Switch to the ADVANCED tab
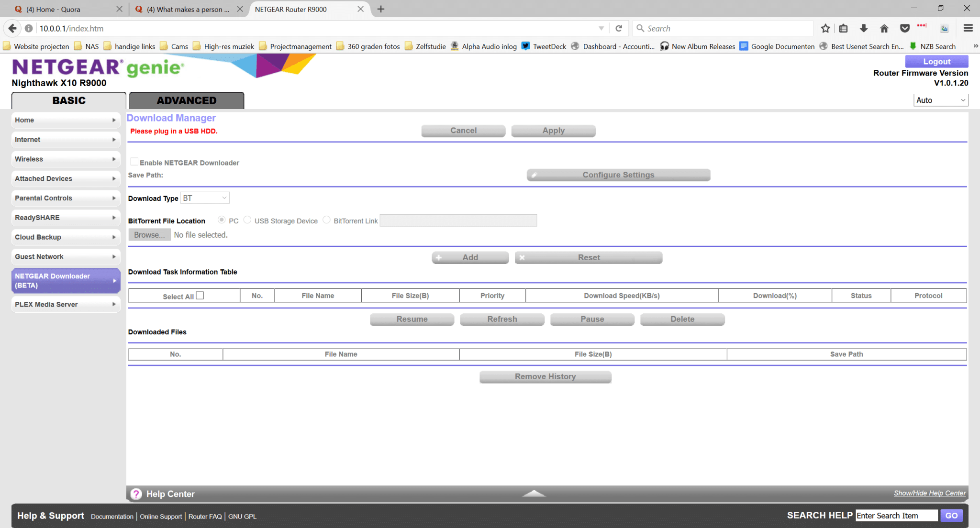Screen dimensions: 980x528 [187, 100]
